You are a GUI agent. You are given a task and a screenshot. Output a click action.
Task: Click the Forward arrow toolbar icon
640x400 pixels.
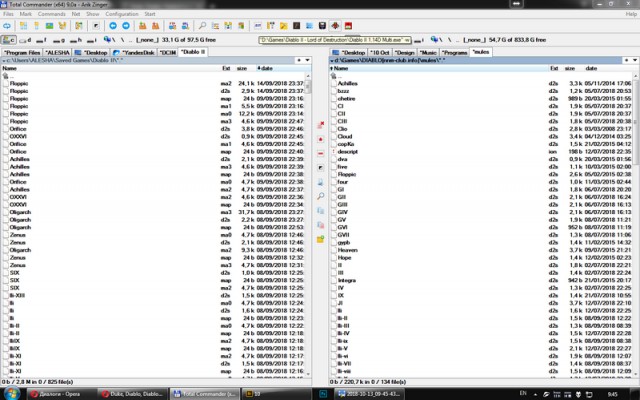coord(126,26)
